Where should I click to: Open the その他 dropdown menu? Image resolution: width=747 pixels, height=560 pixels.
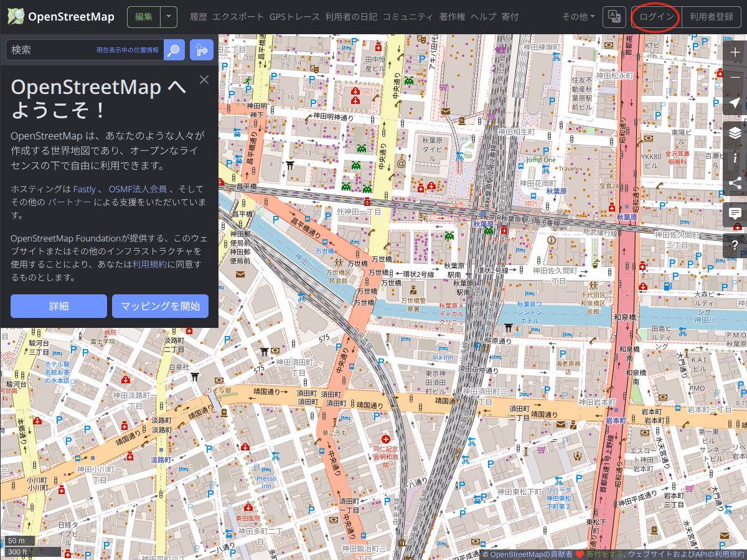579,17
